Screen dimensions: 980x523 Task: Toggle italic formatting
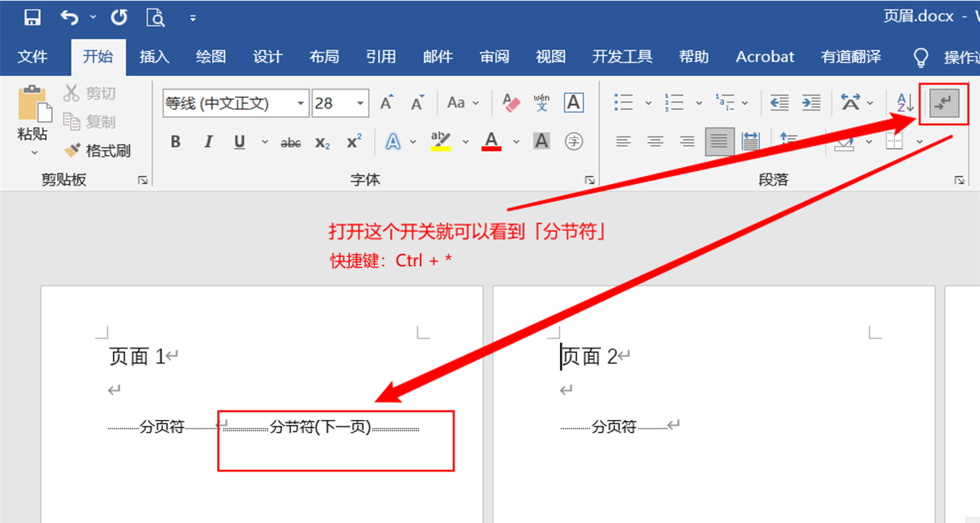(x=208, y=141)
